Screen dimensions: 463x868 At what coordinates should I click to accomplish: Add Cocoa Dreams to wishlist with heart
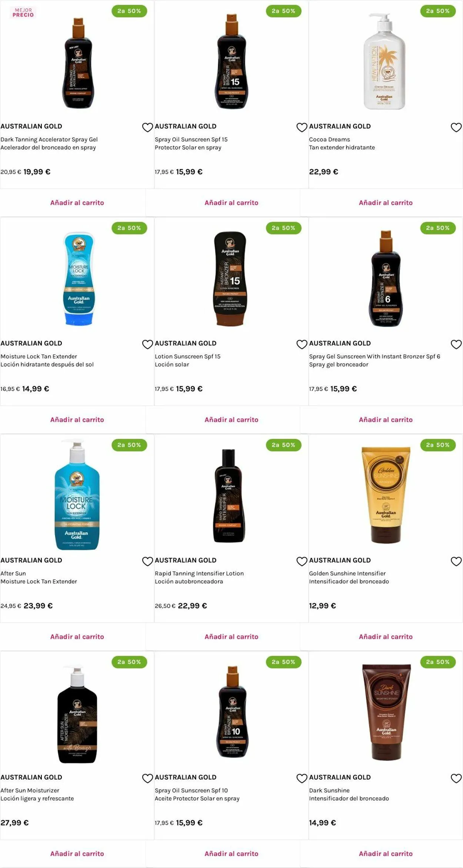pyautogui.click(x=456, y=127)
